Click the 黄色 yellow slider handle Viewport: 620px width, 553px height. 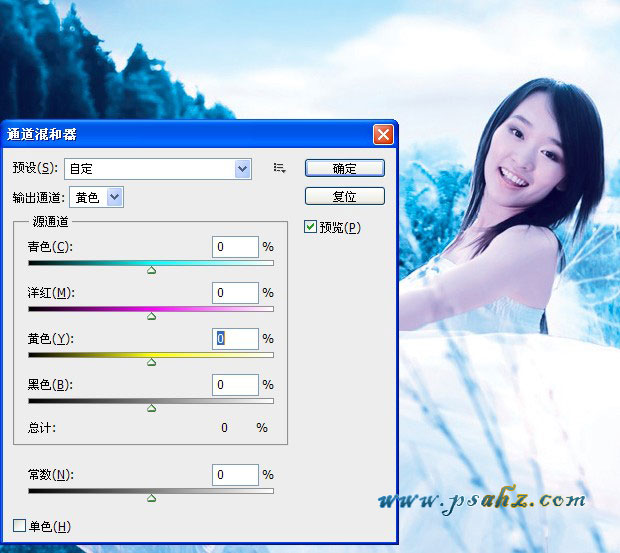[x=151, y=362]
